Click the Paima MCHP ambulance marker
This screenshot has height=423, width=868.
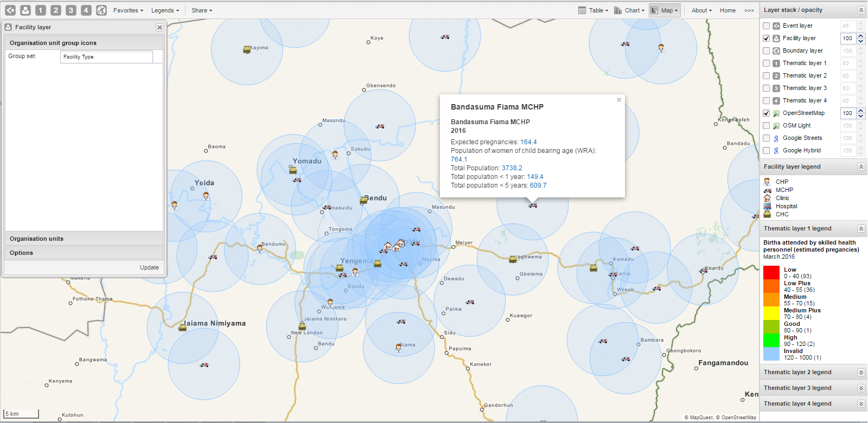(x=470, y=302)
